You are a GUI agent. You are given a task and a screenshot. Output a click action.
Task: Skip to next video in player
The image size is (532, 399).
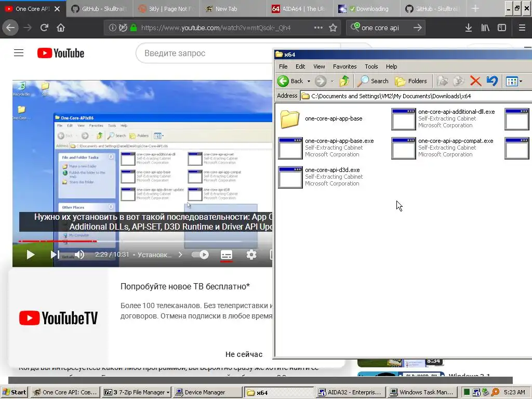click(x=55, y=255)
